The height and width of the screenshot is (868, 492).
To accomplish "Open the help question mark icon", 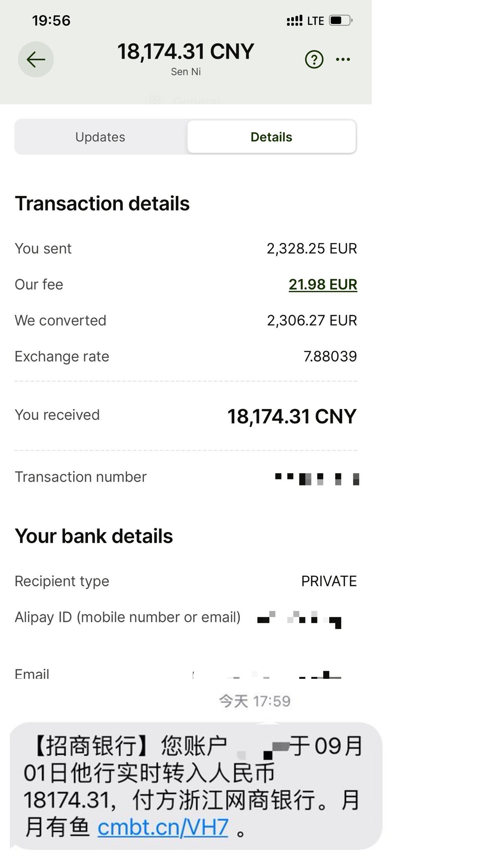I will [x=314, y=59].
